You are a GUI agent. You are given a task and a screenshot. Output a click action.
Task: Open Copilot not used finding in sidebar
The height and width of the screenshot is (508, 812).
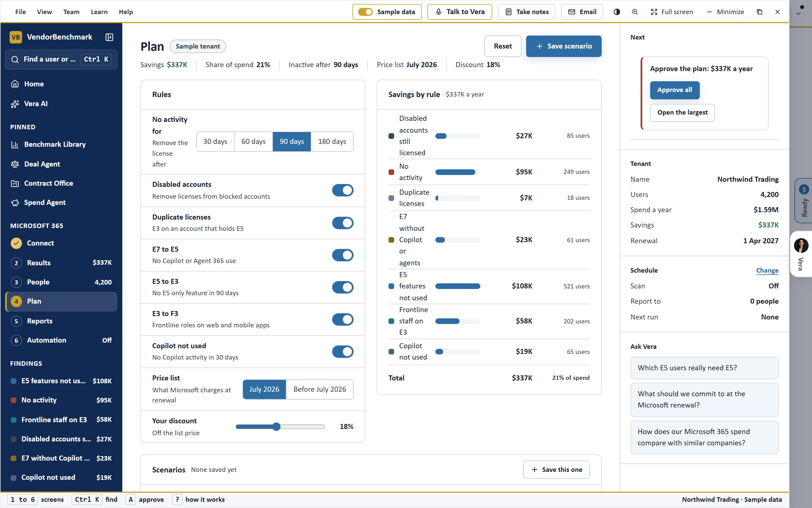tap(61, 478)
